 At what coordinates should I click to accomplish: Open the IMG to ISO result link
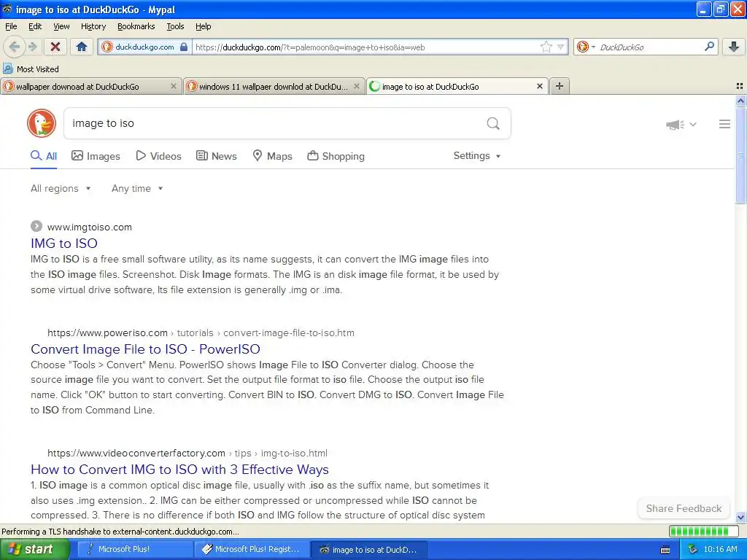64,244
